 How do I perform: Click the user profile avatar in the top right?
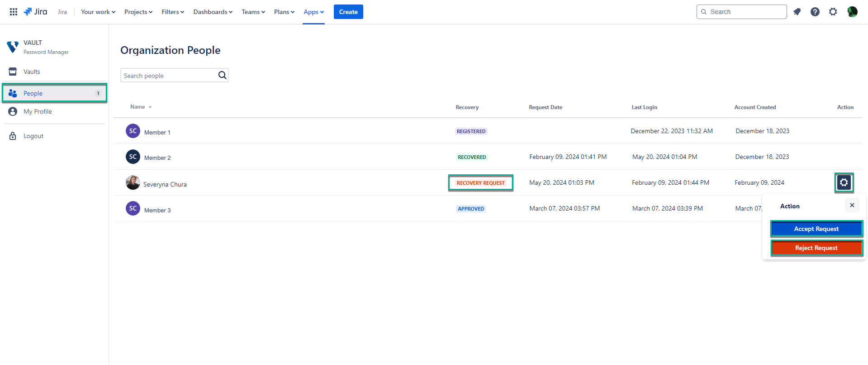(x=852, y=12)
